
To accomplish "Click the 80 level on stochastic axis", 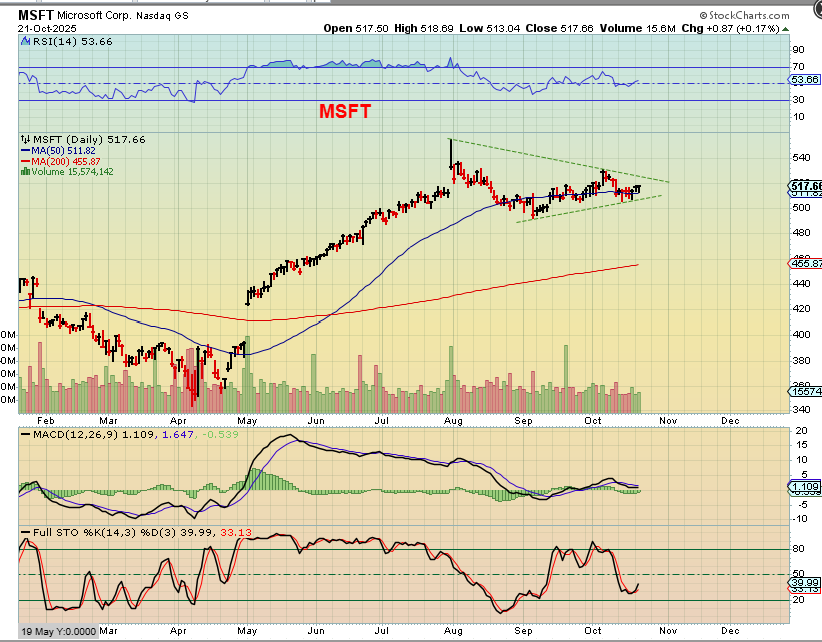I will pos(798,549).
